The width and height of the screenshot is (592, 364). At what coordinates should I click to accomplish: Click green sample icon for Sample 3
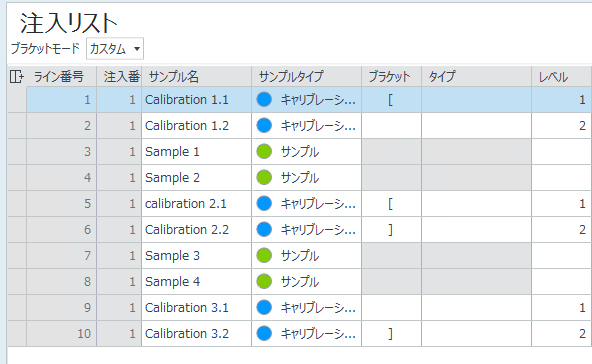point(264,255)
